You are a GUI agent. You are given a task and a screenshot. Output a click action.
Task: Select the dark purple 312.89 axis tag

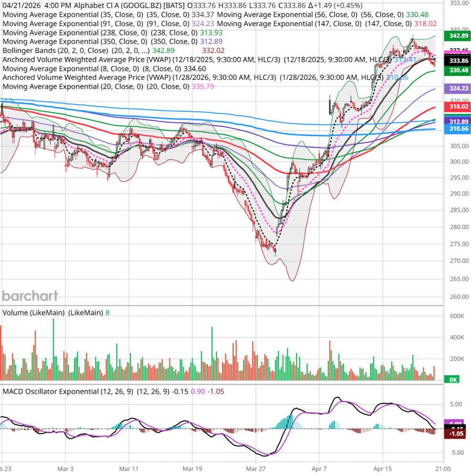(457, 121)
